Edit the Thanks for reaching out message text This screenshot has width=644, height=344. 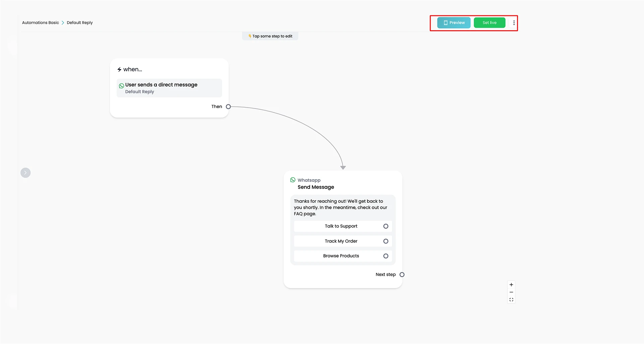pos(341,207)
